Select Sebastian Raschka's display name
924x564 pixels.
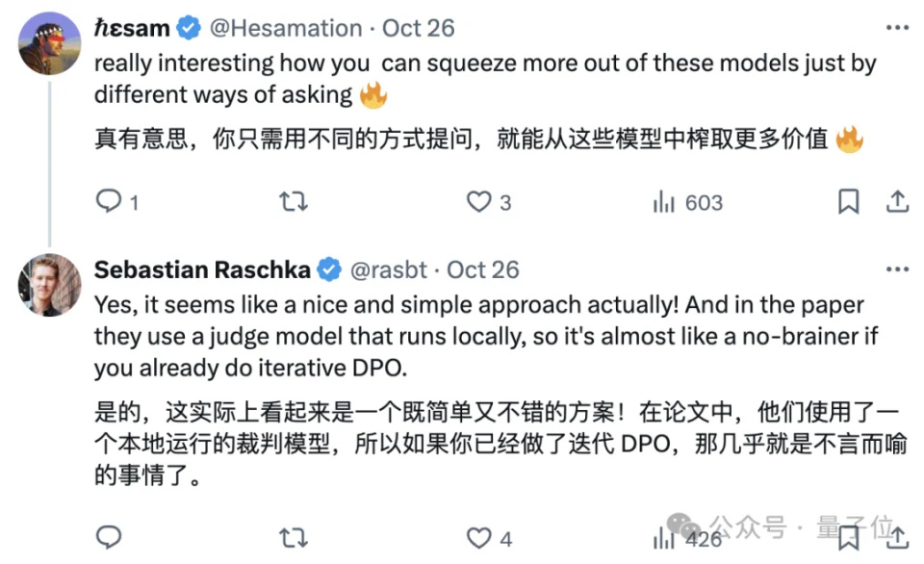point(201,269)
